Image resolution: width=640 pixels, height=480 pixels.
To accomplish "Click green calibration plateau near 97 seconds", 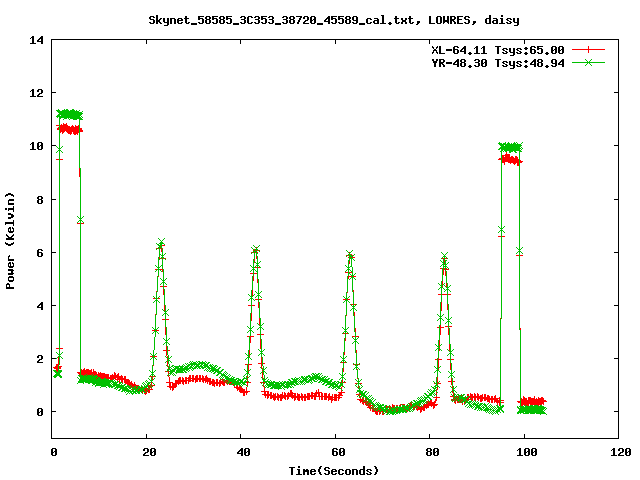I will click(511, 147).
